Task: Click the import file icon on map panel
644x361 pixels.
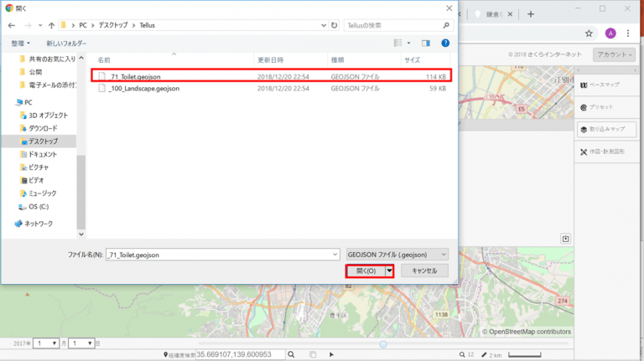Action: tap(565, 239)
